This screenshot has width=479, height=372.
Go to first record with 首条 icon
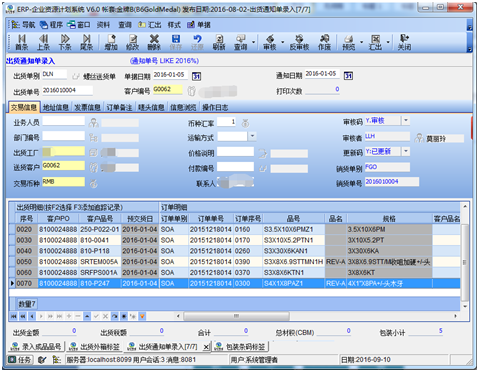pyautogui.click(x=22, y=42)
